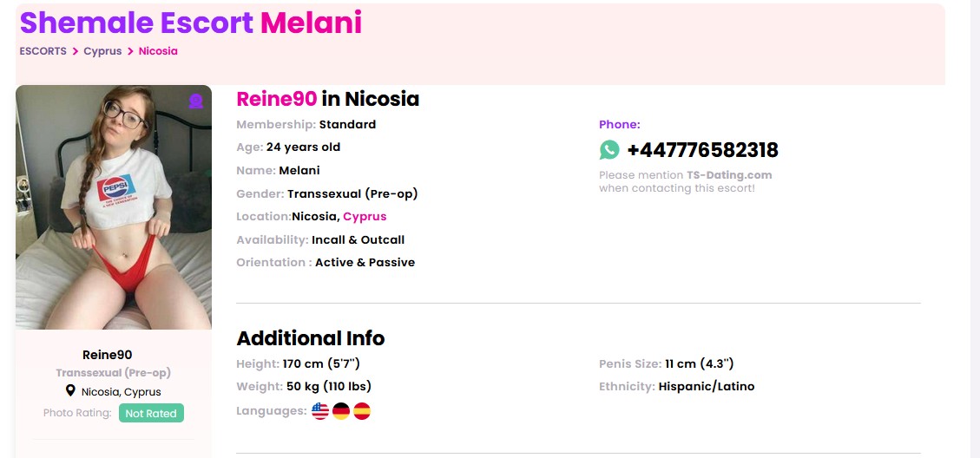Click the Additional Info section heading
This screenshot has height=458, width=980.
click(310, 338)
